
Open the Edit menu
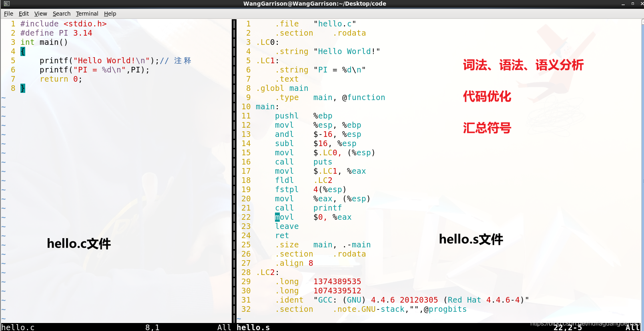point(24,14)
